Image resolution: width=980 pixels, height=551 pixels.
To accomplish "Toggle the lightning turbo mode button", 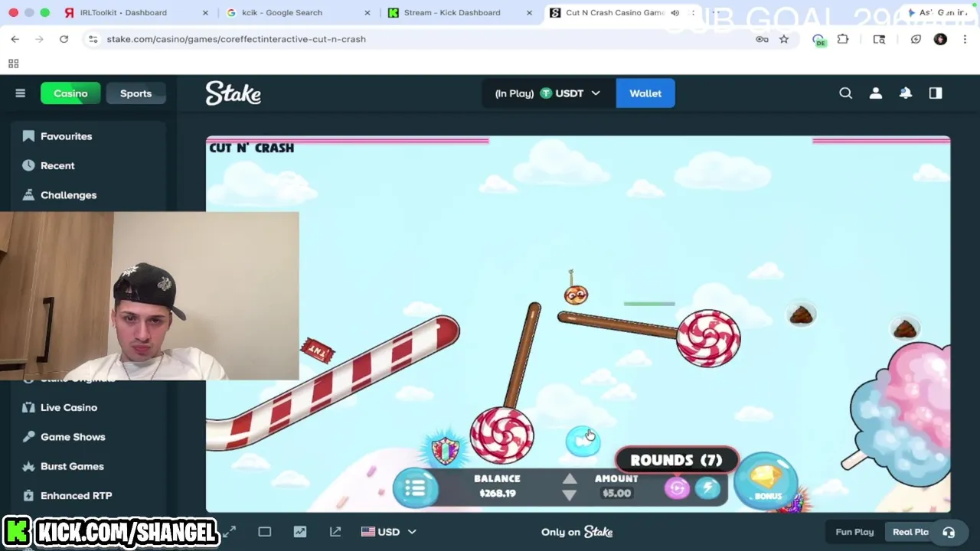I will (x=708, y=487).
